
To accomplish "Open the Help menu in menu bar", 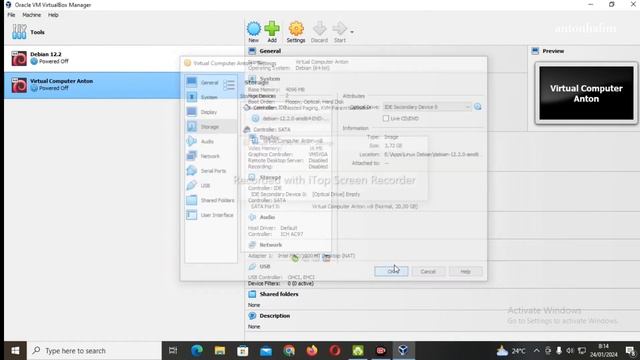I will click(53, 15).
